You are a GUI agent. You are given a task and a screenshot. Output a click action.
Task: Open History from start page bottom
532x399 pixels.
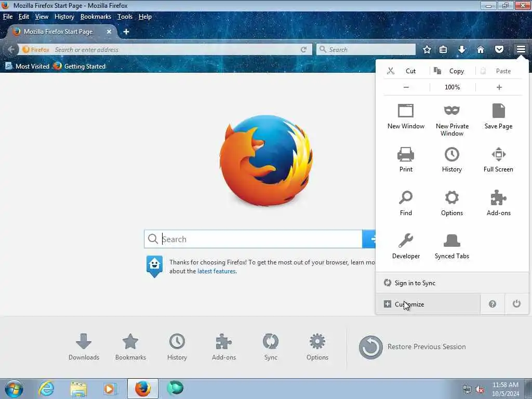pos(177,347)
